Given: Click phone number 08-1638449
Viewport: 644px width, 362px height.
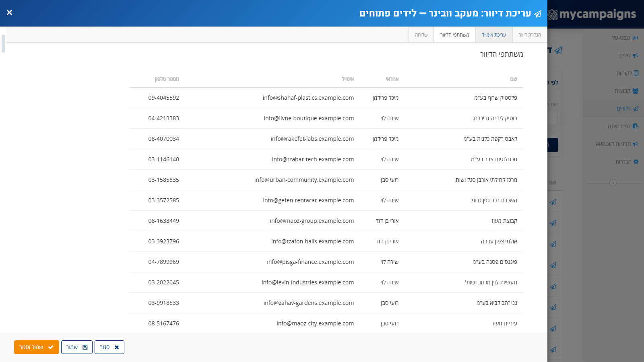Looking at the screenshot, I should 164,221.
